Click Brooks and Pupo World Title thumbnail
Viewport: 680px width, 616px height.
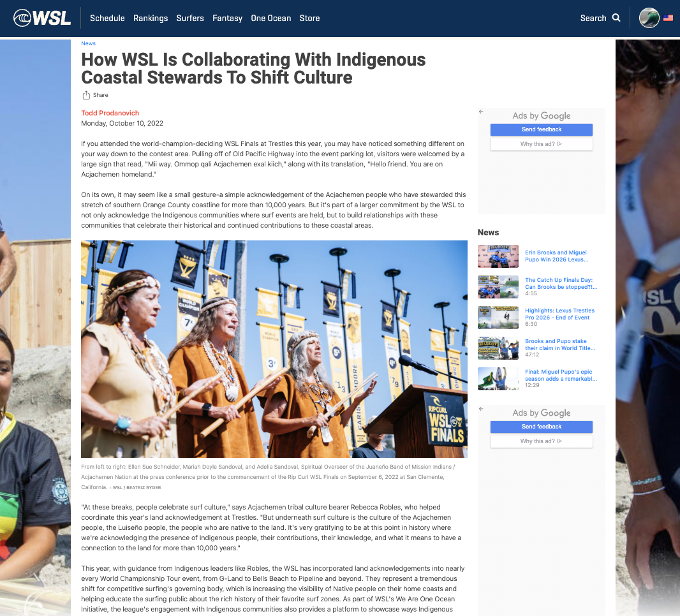[498, 348]
